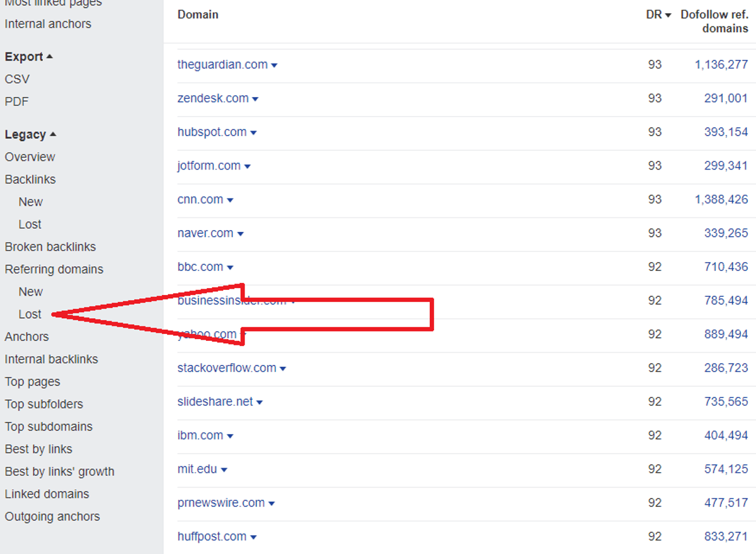
Task: Expand prnewswire.com dropdown arrow
Action: click(x=272, y=504)
